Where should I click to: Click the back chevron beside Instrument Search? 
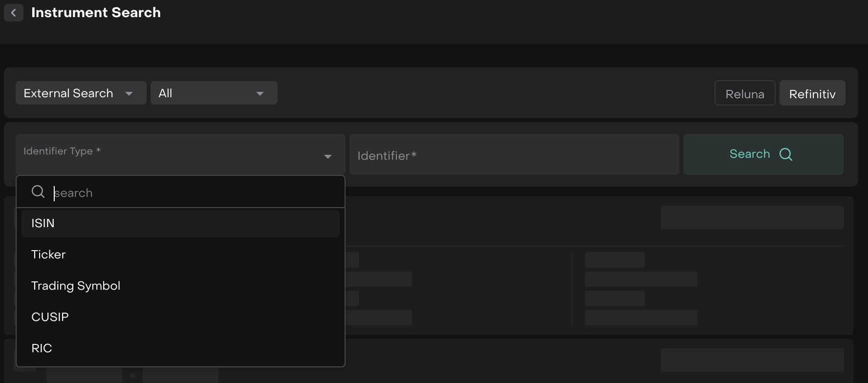[14, 13]
